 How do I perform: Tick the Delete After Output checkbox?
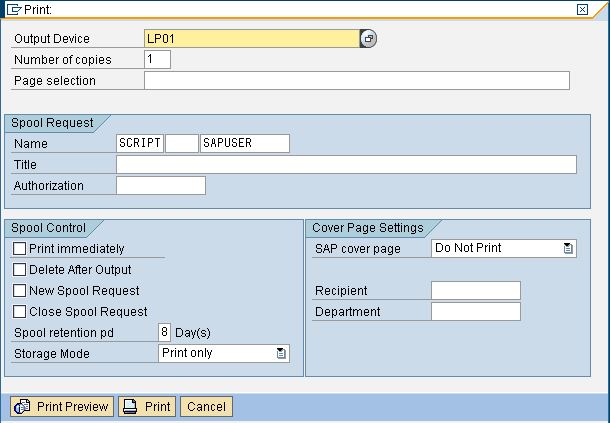[x=19, y=270]
